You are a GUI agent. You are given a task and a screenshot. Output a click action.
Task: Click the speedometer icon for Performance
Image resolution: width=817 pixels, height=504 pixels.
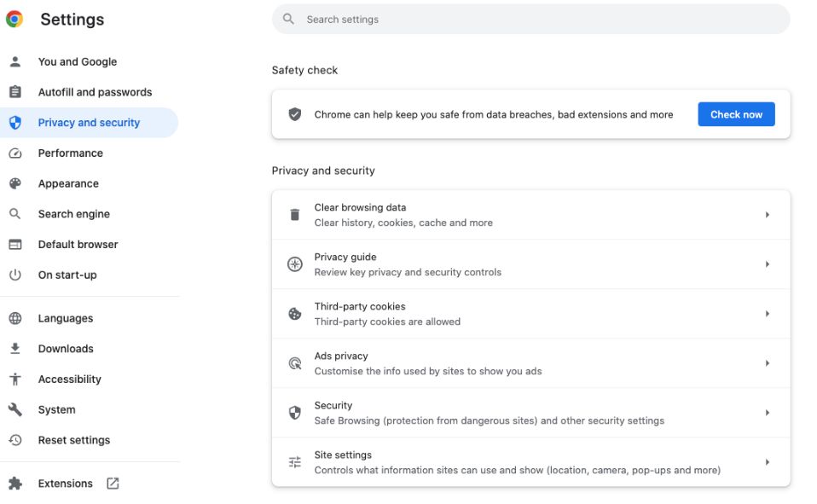(15, 154)
